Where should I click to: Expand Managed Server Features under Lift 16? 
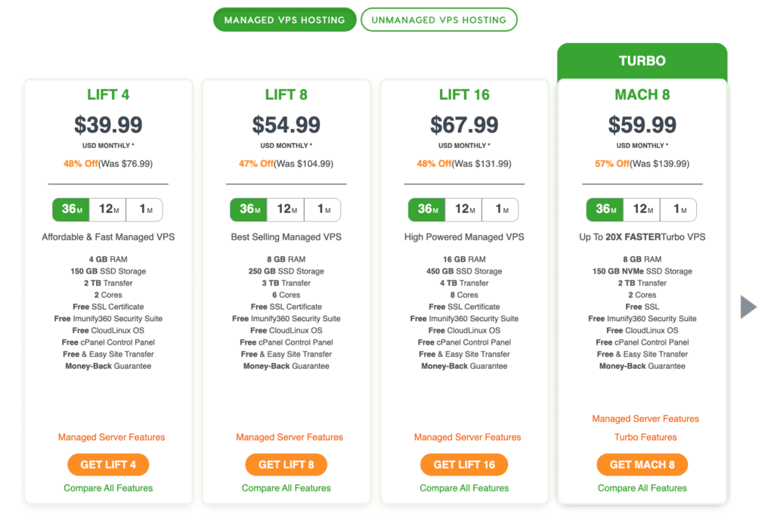point(467,438)
